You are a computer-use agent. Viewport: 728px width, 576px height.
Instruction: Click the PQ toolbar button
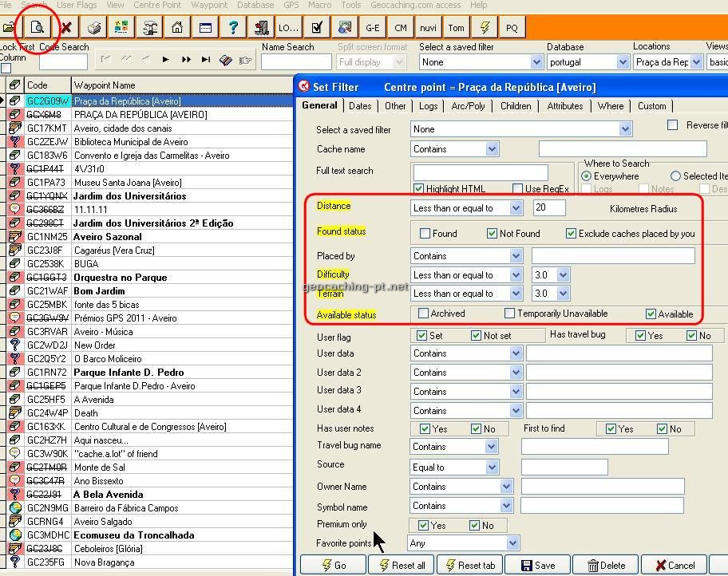coord(512,27)
